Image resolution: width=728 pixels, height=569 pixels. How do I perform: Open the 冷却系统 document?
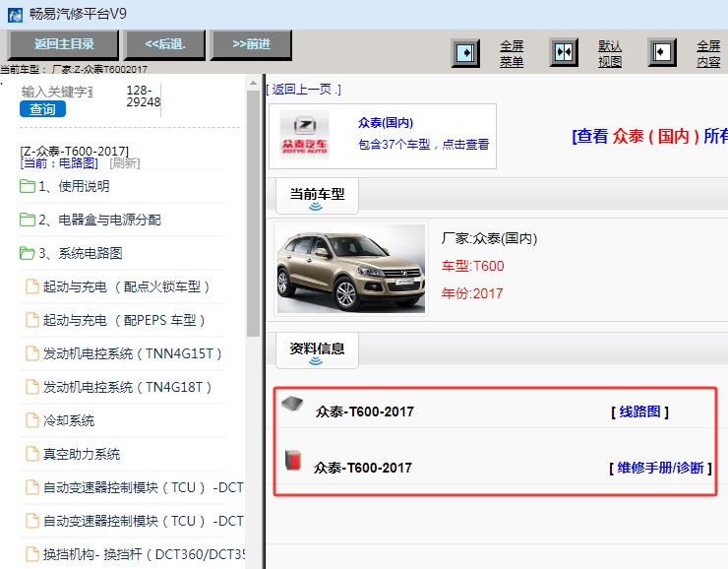pyautogui.click(x=69, y=420)
